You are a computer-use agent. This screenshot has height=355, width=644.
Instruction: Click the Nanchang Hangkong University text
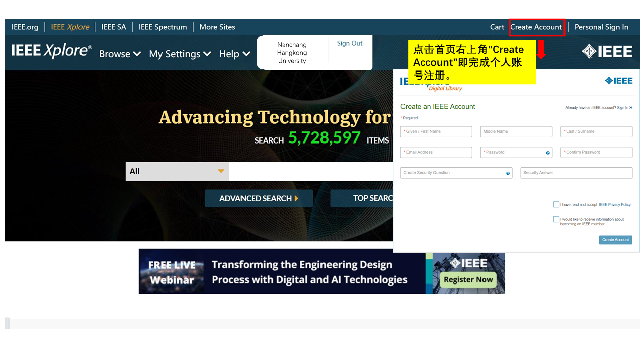click(x=292, y=53)
